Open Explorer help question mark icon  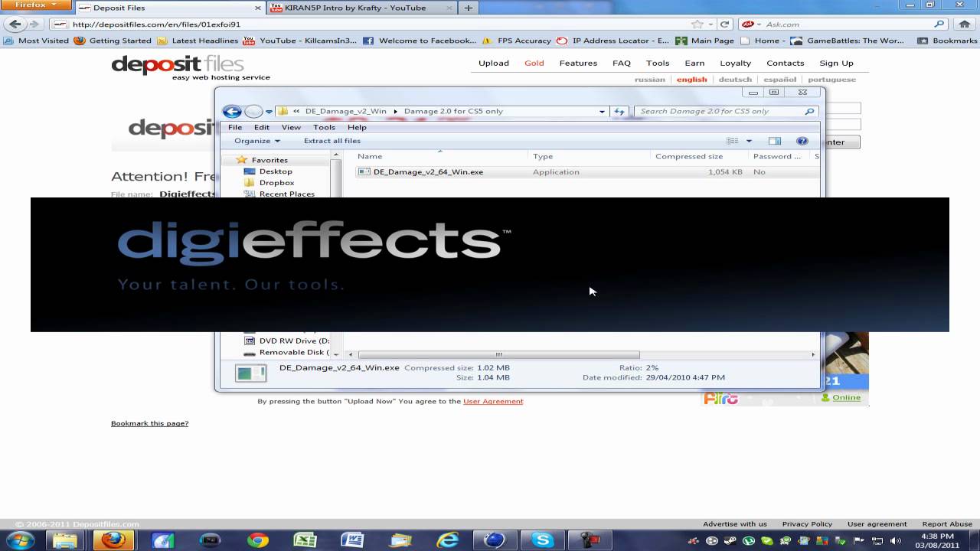click(802, 141)
